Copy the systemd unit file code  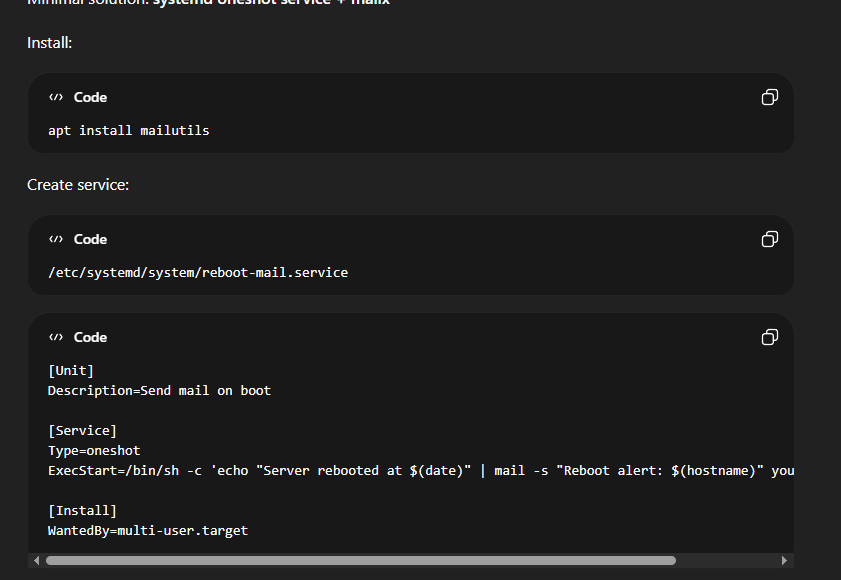[x=769, y=337]
